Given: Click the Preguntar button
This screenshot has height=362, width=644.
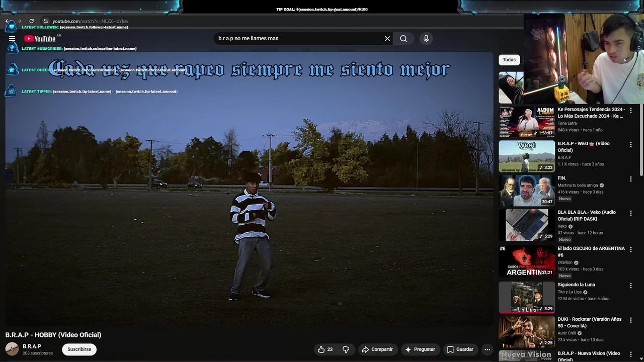Looking at the screenshot, I should [x=420, y=349].
